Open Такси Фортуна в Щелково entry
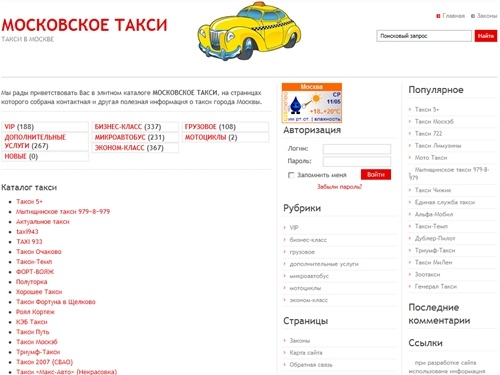This screenshot has height=375, width=500. click(x=56, y=302)
